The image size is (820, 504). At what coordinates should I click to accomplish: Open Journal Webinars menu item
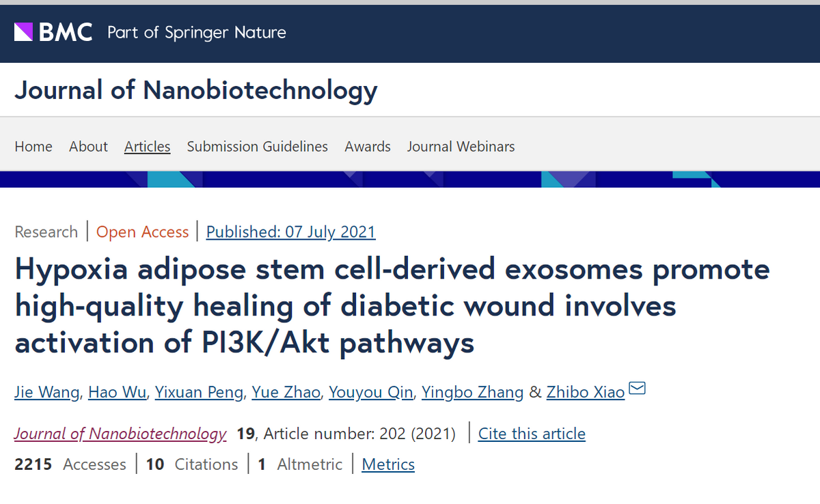461,147
